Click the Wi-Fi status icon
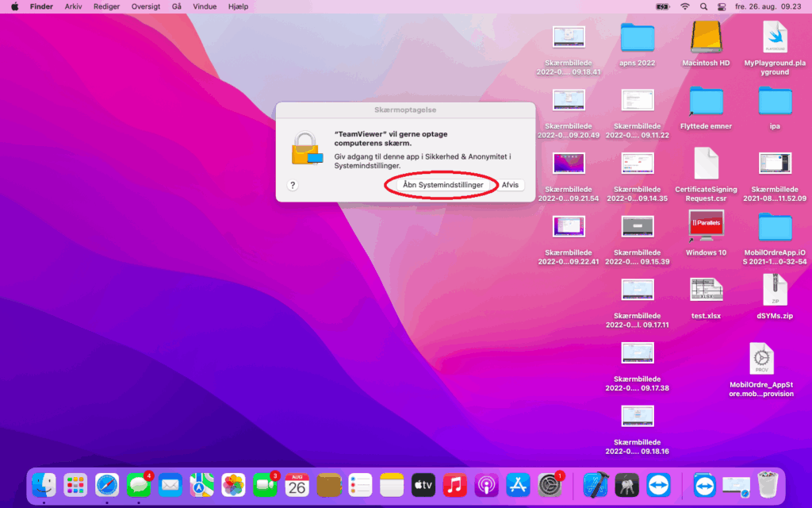 [684, 6]
